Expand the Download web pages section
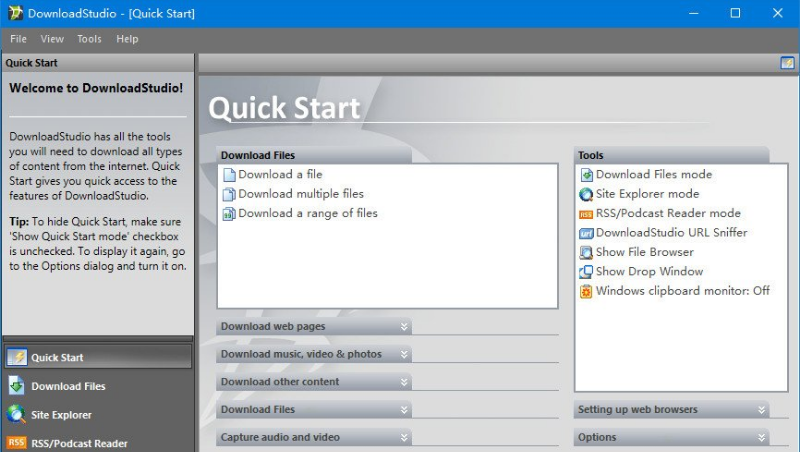Screen dimensions: 800x452 [x=314, y=327]
